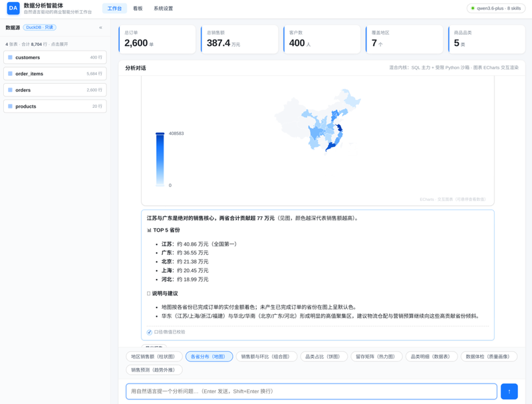Screen dimensions: 532x404
Task: Click the dark blue Jiangsu province on map
Action: pos(338,128)
